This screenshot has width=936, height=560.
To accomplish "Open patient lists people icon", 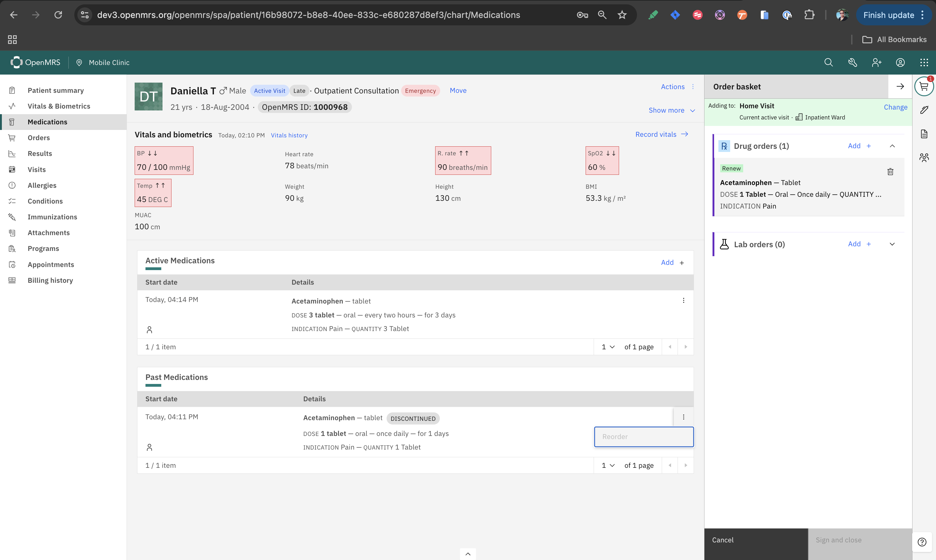I will (x=924, y=157).
